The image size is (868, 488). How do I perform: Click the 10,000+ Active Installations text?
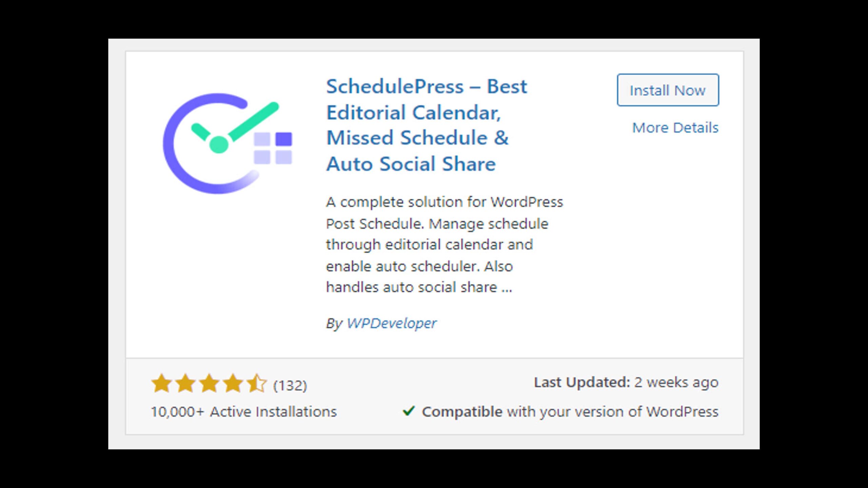(244, 412)
